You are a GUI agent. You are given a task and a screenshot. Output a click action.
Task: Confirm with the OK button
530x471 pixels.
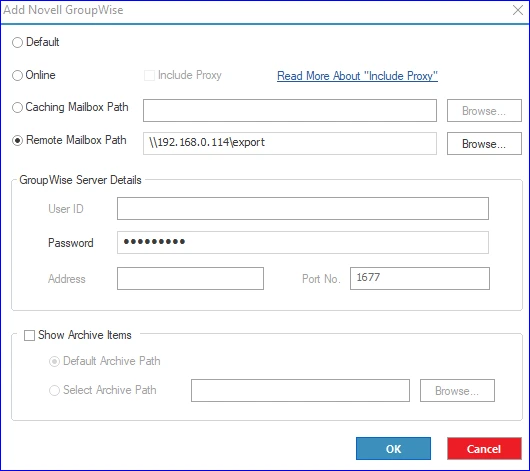click(x=393, y=449)
